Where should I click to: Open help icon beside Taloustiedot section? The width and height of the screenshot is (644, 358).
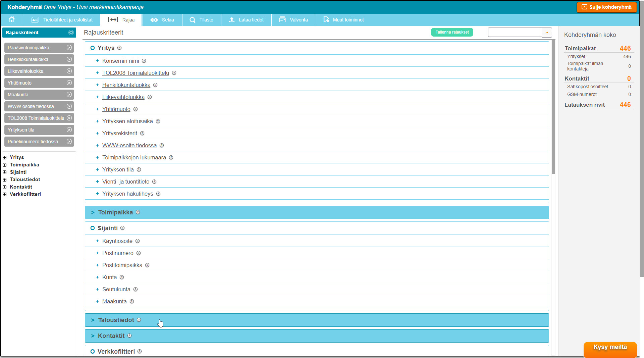click(139, 320)
